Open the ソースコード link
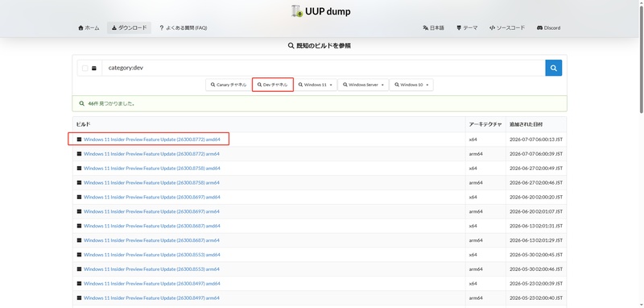The width and height of the screenshot is (644, 308). [507, 28]
